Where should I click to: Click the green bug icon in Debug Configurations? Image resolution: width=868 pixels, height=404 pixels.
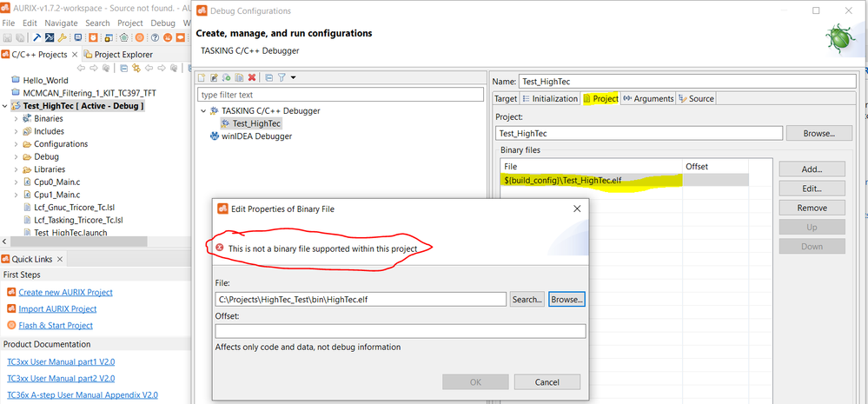(x=840, y=37)
